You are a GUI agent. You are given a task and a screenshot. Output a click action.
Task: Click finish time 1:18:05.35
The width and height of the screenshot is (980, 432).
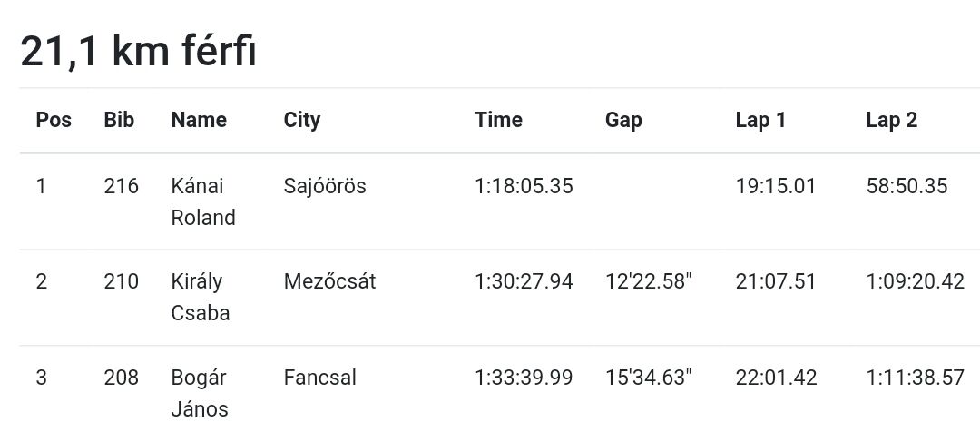pyautogui.click(x=524, y=186)
